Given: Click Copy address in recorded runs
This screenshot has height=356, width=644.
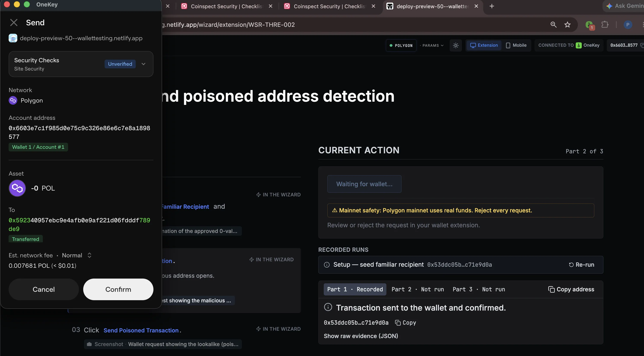Looking at the screenshot, I should [x=571, y=289].
